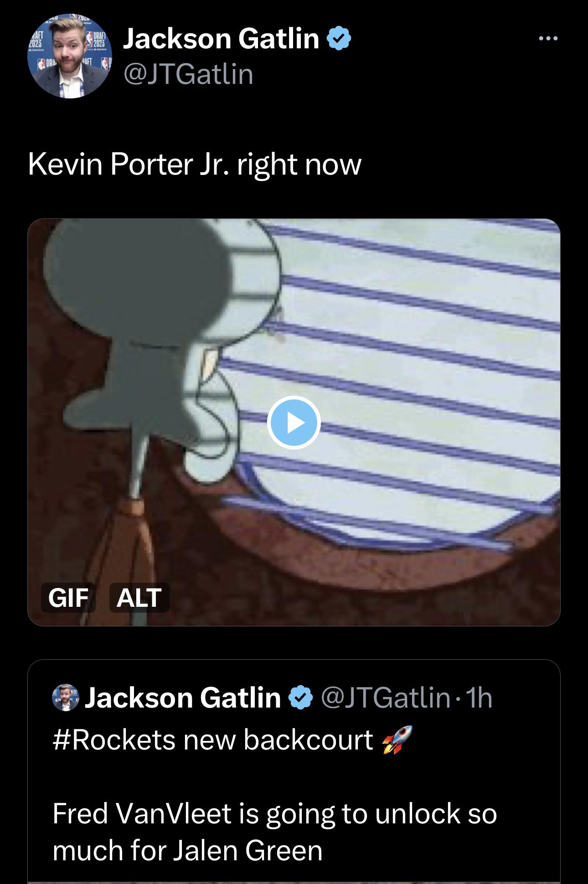
Task: Click the Jackson Gatlin name in the quoted tweet
Action: click(x=183, y=698)
